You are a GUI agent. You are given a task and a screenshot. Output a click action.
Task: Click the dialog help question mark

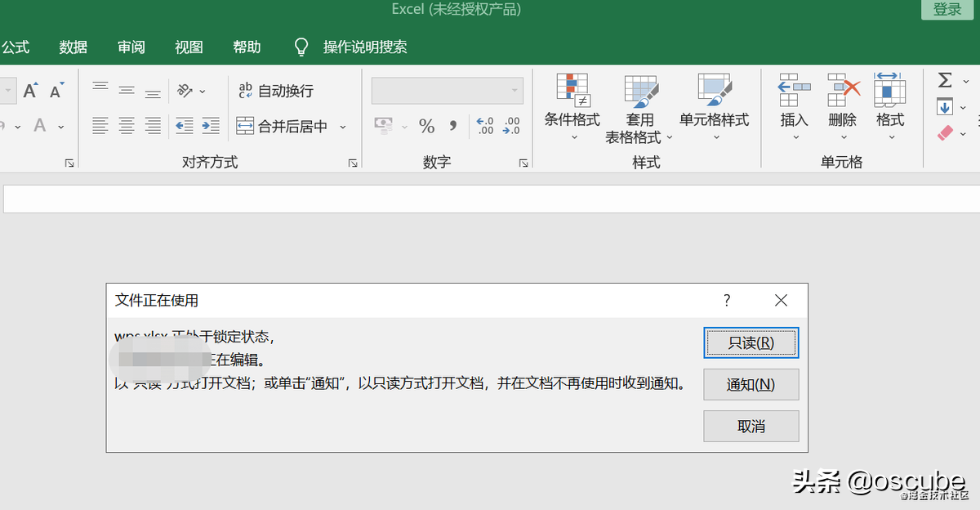click(x=727, y=301)
